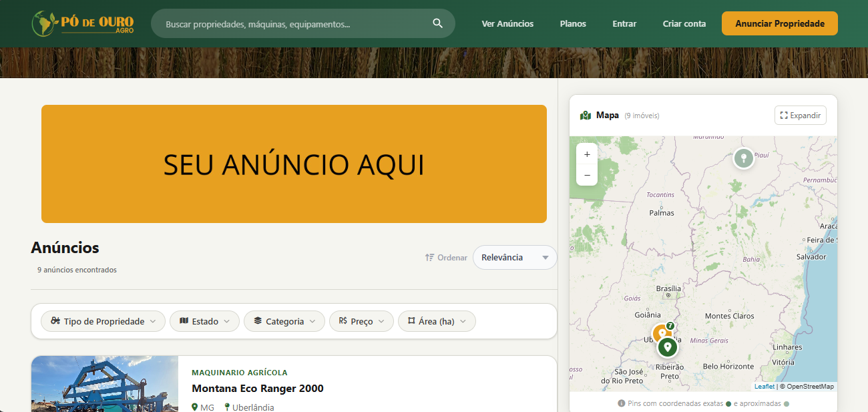Click the orange cluster pin with badge 7
The image size is (868, 412).
coord(662,333)
